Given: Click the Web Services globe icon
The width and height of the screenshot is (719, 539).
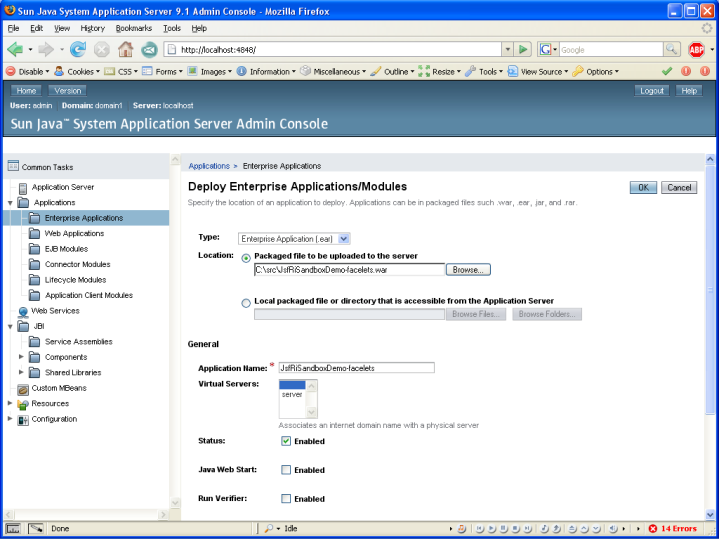Looking at the screenshot, I should [x=23, y=311].
